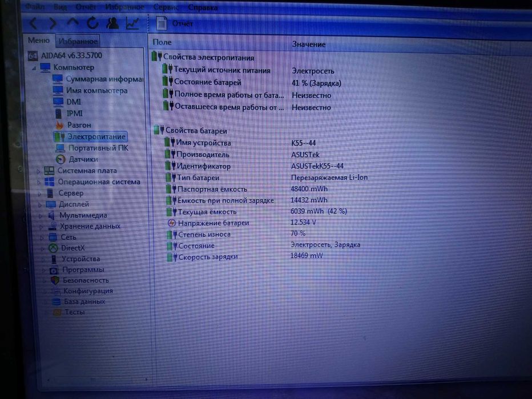Viewport: 532px width, 399px height.
Task: Click the Значение column header
Action: coord(309,44)
